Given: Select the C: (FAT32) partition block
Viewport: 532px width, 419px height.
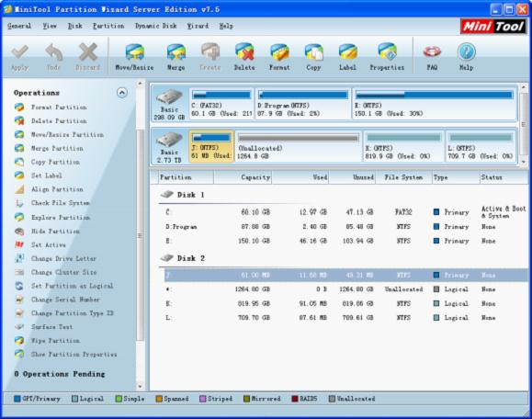Looking at the screenshot, I should pos(221,103).
